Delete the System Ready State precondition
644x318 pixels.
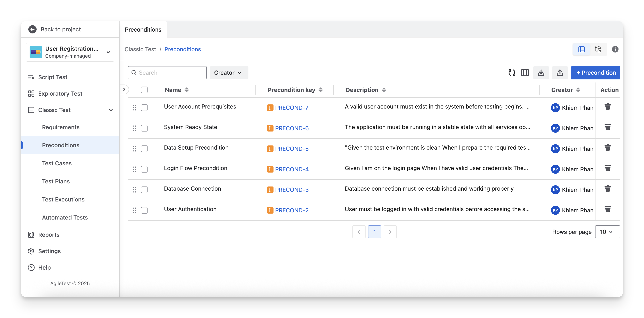point(607,127)
